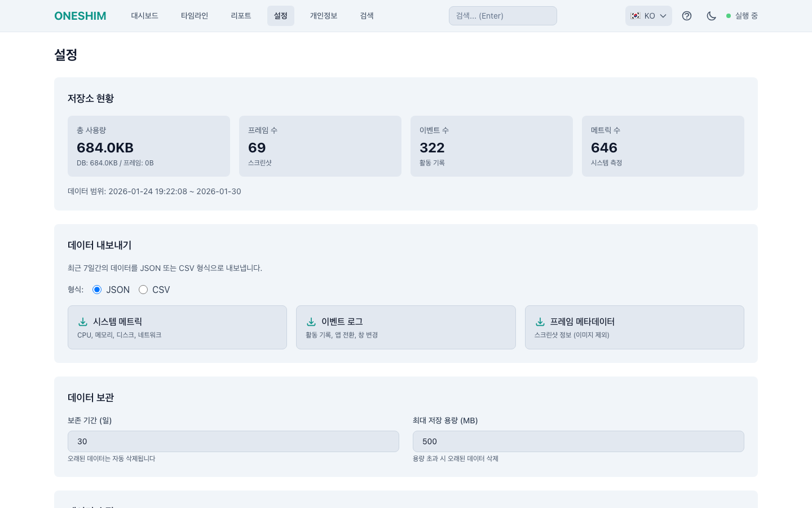
Task: Click the System Metrics download icon
Action: [83, 322]
